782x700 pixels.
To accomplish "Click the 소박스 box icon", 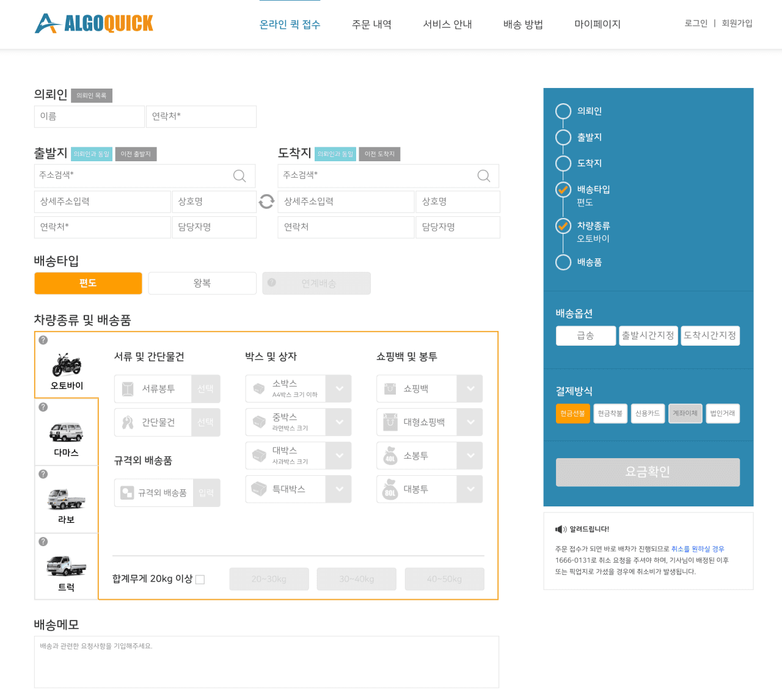I will coord(259,388).
